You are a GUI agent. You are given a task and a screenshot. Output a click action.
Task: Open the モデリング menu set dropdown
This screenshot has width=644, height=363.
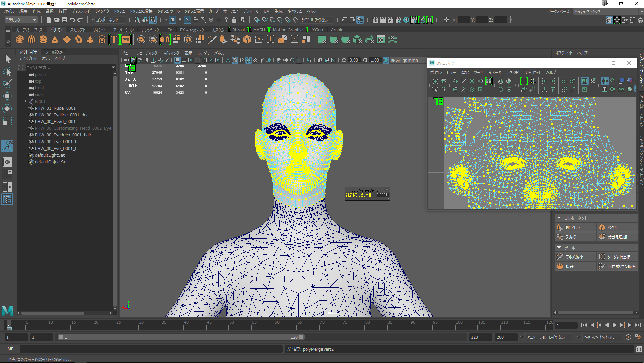[x=21, y=20]
